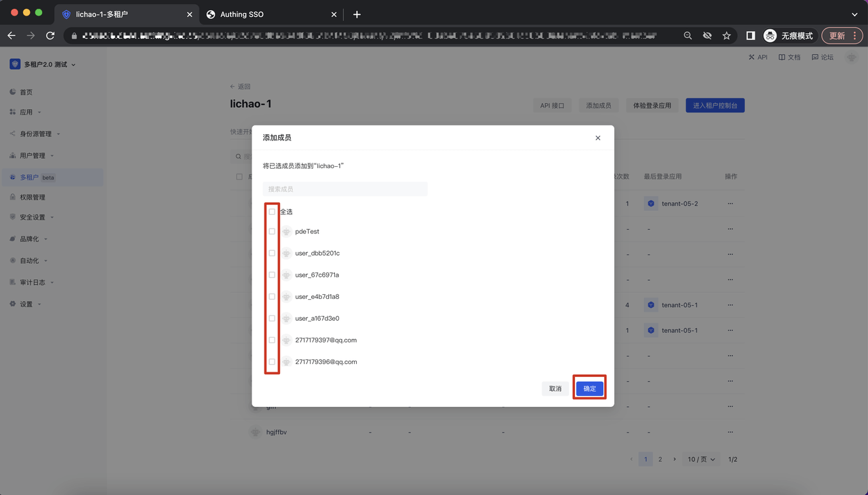Tick the checkbox next to pdeTest

pyautogui.click(x=272, y=231)
